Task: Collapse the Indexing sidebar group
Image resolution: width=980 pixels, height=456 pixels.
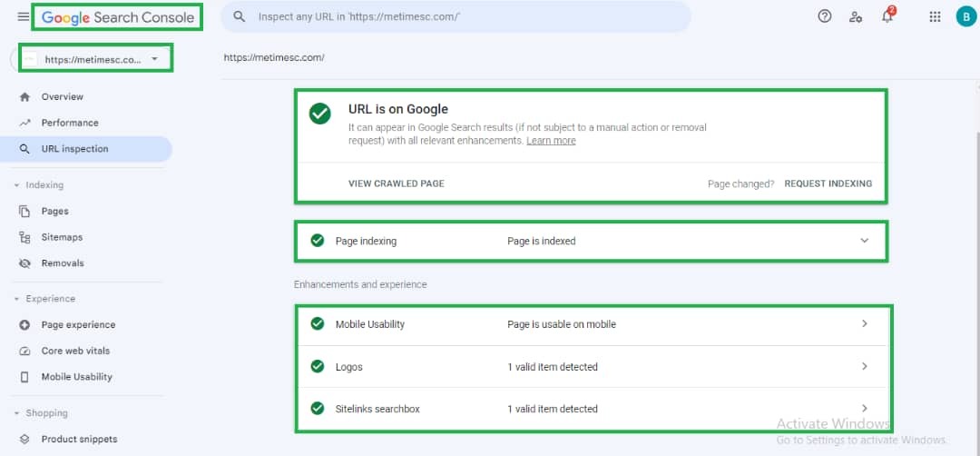Action: [17, 185]
